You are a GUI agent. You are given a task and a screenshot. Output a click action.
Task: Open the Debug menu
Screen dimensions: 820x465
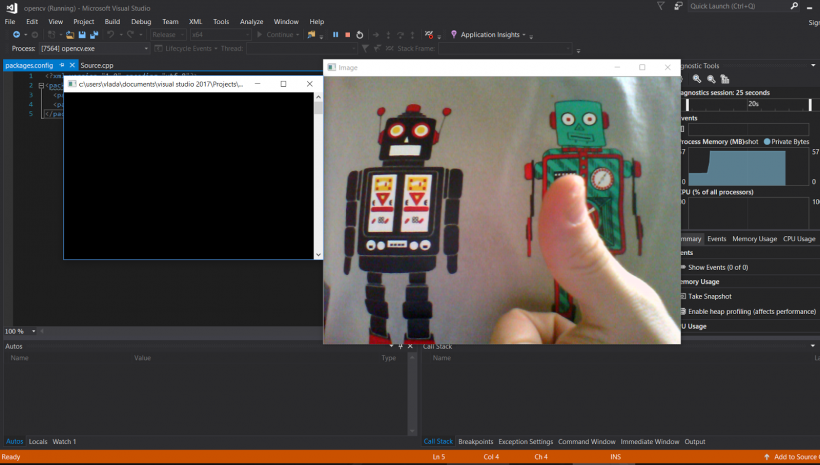click(x=141, y=21)
